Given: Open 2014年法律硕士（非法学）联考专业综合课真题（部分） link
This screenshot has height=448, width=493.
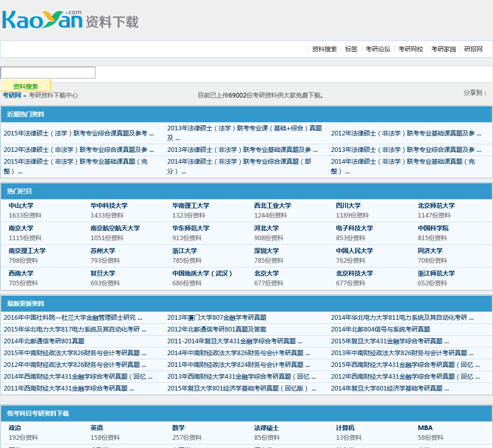Looking at the screenshot, I should [x=239, y=166].
